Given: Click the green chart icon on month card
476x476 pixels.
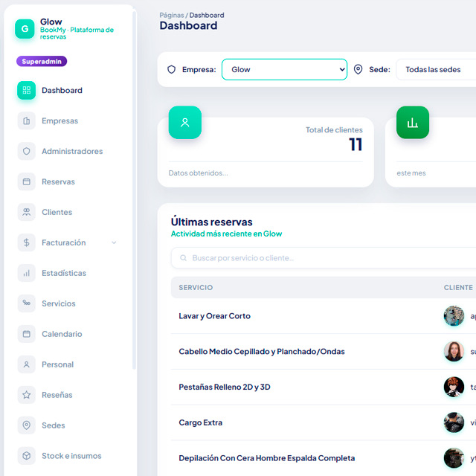Looking at the screenshot, I should pos(413,122).
